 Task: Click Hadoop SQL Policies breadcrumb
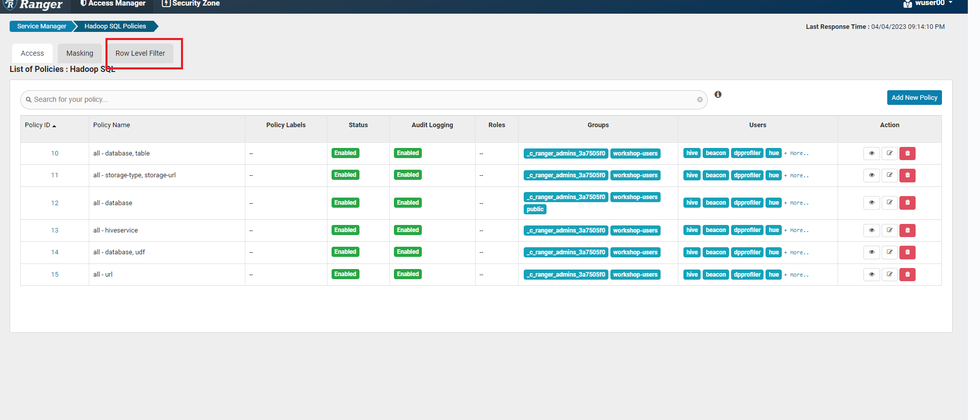tap(115, 26)
